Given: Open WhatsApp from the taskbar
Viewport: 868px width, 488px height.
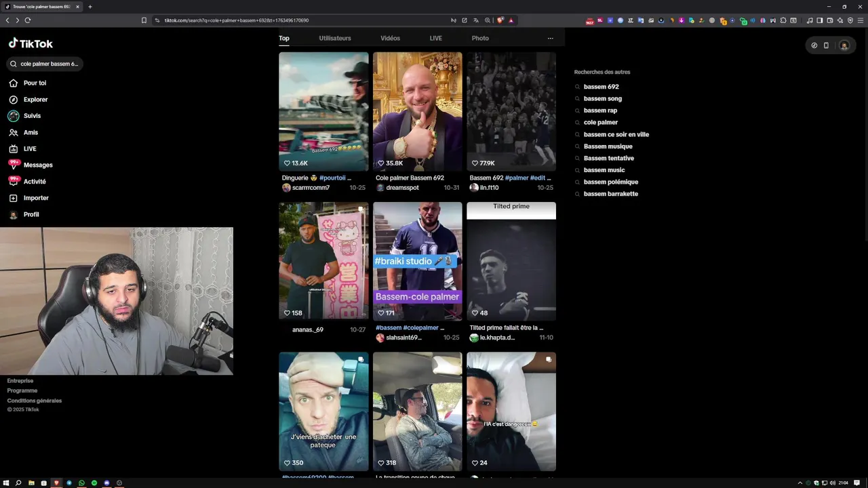Looking at the screenshot, I should coord(81,483).
